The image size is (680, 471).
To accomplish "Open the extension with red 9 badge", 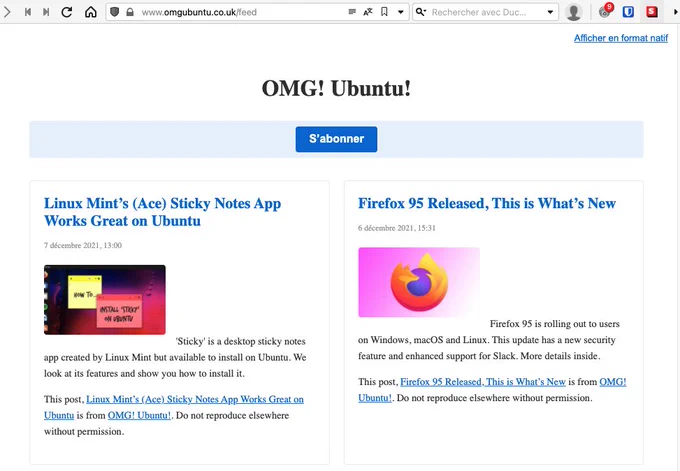I will click(605, 11).
